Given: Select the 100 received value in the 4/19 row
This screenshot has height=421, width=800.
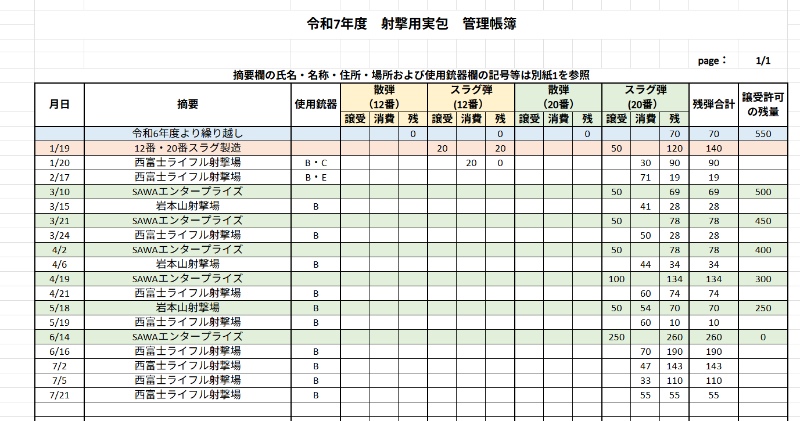Looking at the screenshot, I should pyautogui.click(x=616, y=279).
